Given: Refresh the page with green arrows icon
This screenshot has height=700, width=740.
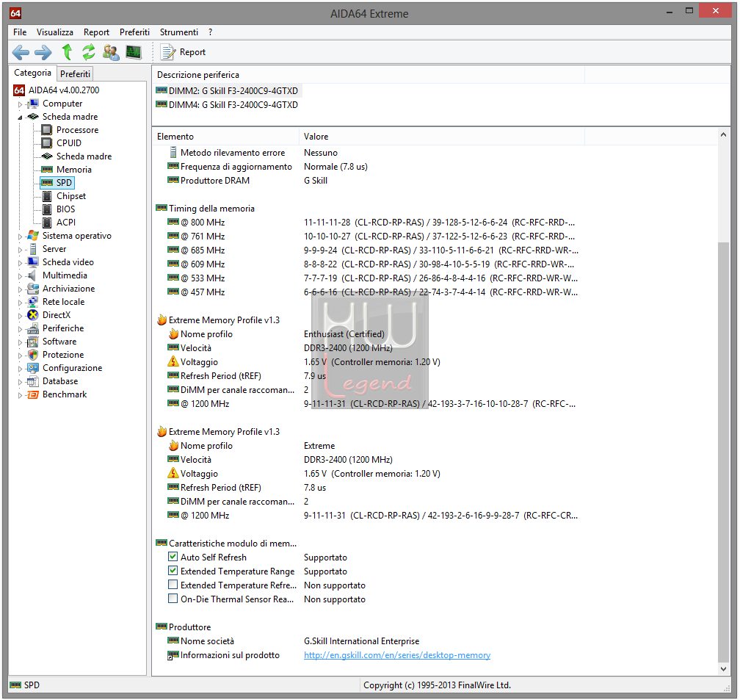Looking at the screenshot, I should click(88, 52).
